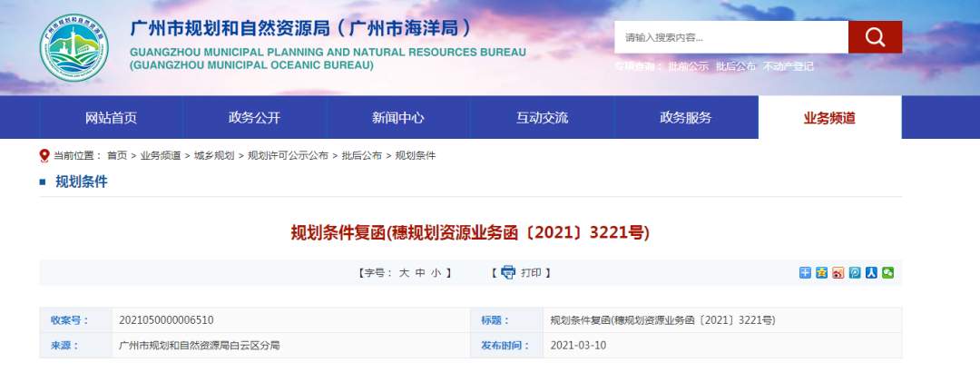This screenshot has height=382, width=980.
Task: Click the 不动产登记 quick link
Action: [788, 66]
